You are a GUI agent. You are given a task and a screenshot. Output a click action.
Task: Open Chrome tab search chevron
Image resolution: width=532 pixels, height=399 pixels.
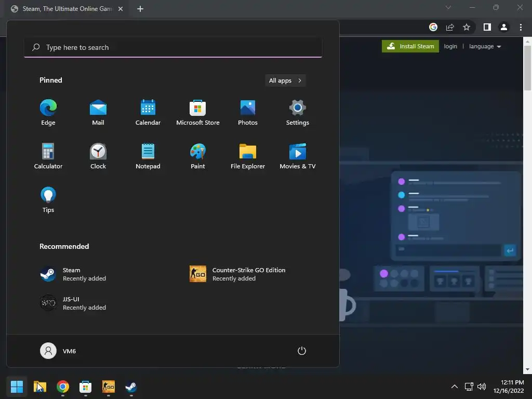[x=448, y=7]
